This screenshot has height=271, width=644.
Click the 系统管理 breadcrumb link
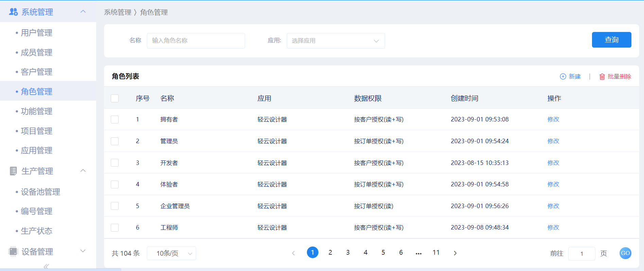[x=118, y=12]
